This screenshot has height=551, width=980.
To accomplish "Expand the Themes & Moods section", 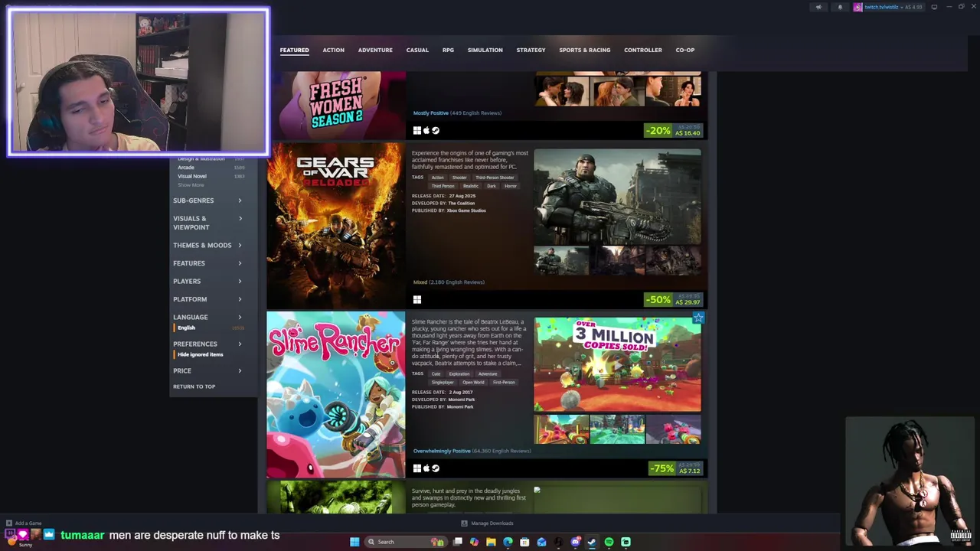I will (207, 246).
